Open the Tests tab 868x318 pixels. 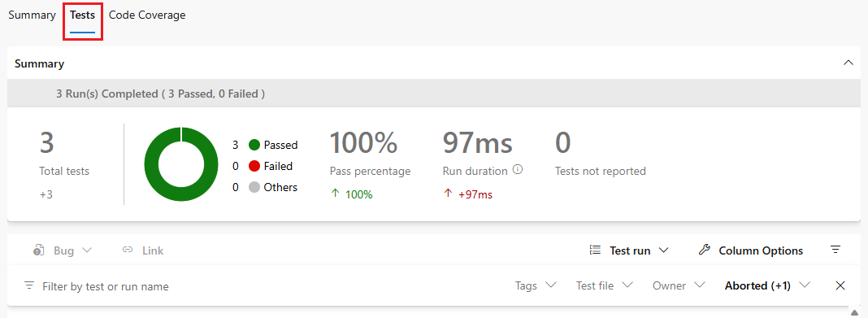[x=82, y=15]
